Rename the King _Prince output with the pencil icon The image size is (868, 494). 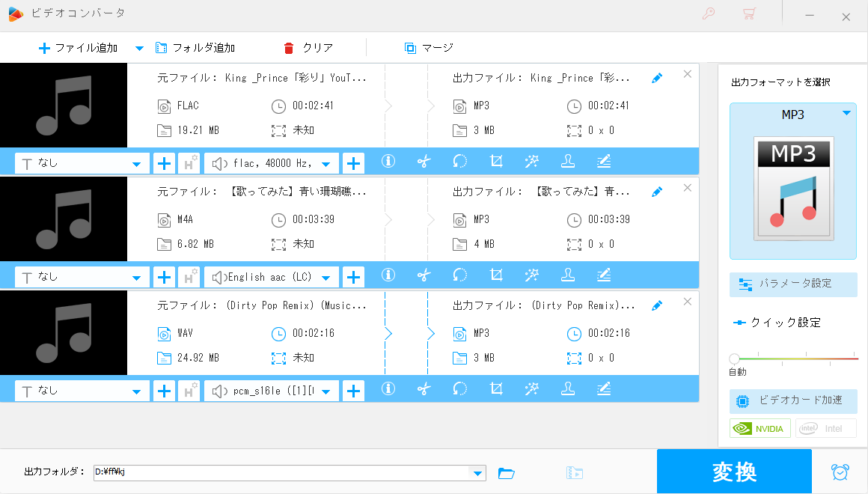pos(656,77)
